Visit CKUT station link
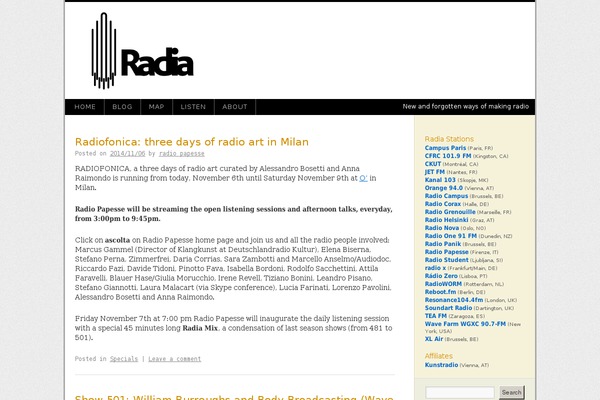 pos(433,164)
